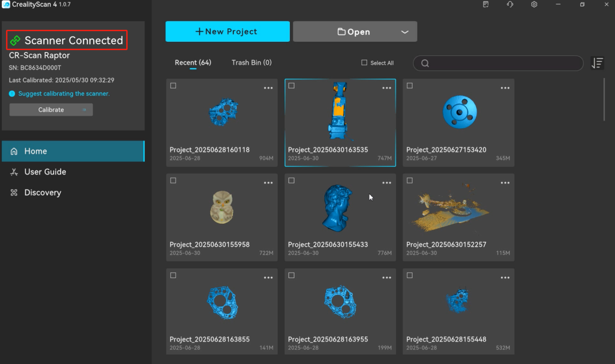The image size is (615, 364).
Task: Open the settings gear in title bar
Action: [x=534, y=4]
